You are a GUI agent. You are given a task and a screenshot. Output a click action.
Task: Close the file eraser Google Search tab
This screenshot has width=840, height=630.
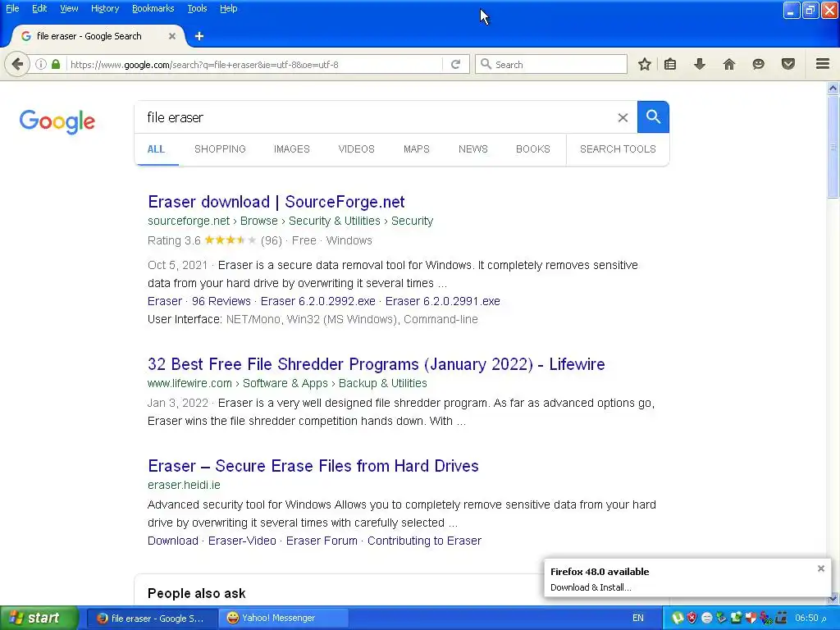point(172,36)
